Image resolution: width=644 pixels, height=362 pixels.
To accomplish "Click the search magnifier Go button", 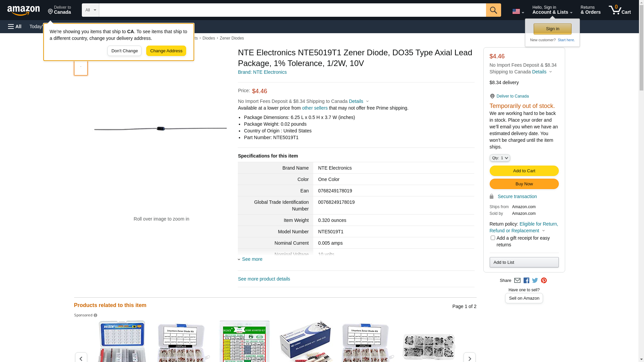I will click(493, 10).
